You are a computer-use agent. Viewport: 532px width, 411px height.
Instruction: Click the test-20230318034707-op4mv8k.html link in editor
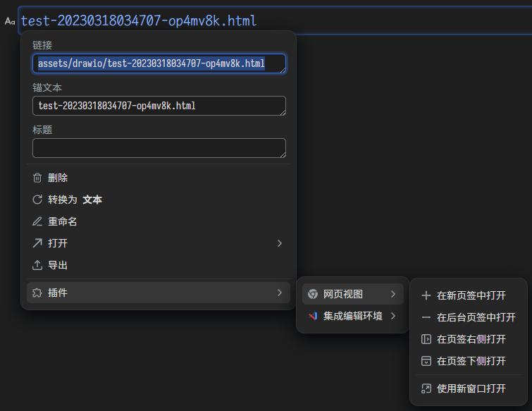point(138,21)
